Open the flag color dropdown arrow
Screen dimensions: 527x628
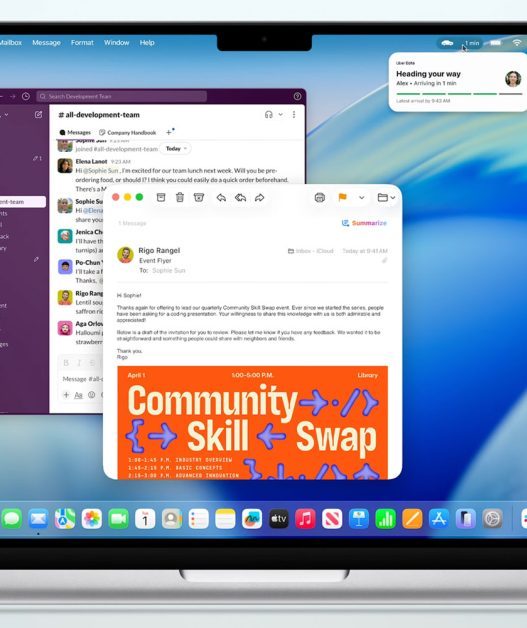(x=362, y=197)
